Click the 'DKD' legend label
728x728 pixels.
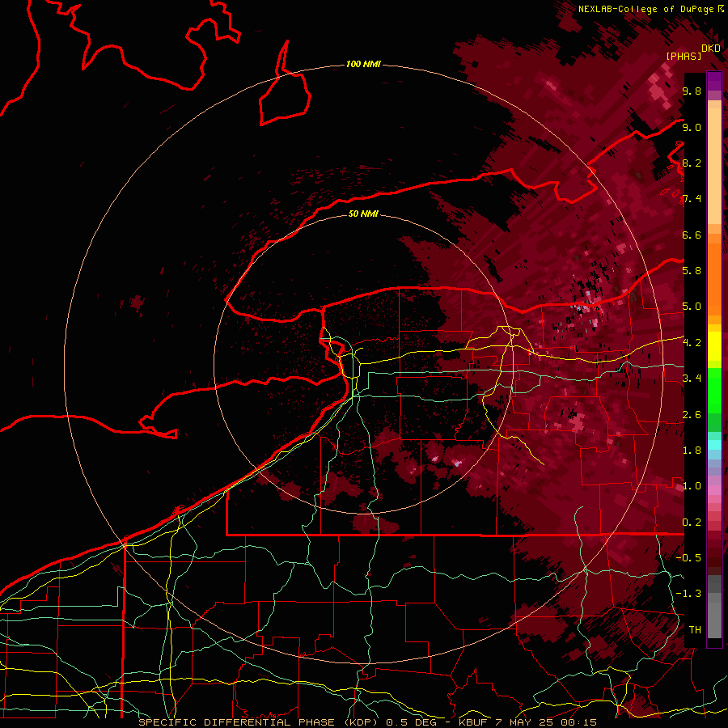711,49
